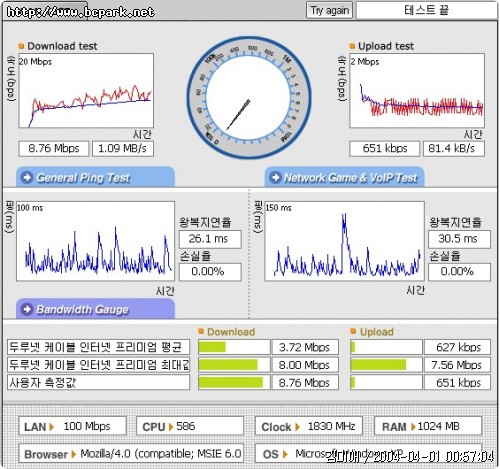Click the 651 kbps upload result field
The height and width of the screenshot is (469, 500).
(384, 149)
